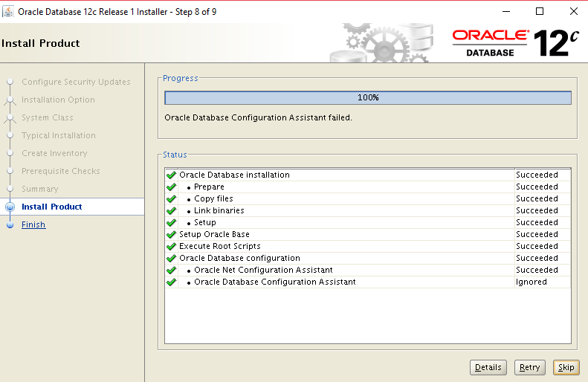This screenshot has width=588, height=382.
Task: Click the green checkmark beside Setup step
Action: (x=172, y=223)
